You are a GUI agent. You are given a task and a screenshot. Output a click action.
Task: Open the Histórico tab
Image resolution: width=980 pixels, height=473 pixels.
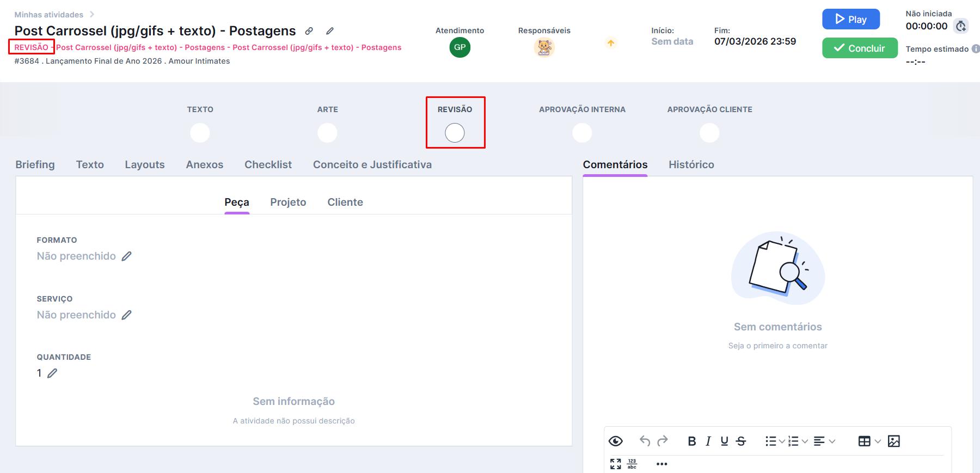click(691, 164)
